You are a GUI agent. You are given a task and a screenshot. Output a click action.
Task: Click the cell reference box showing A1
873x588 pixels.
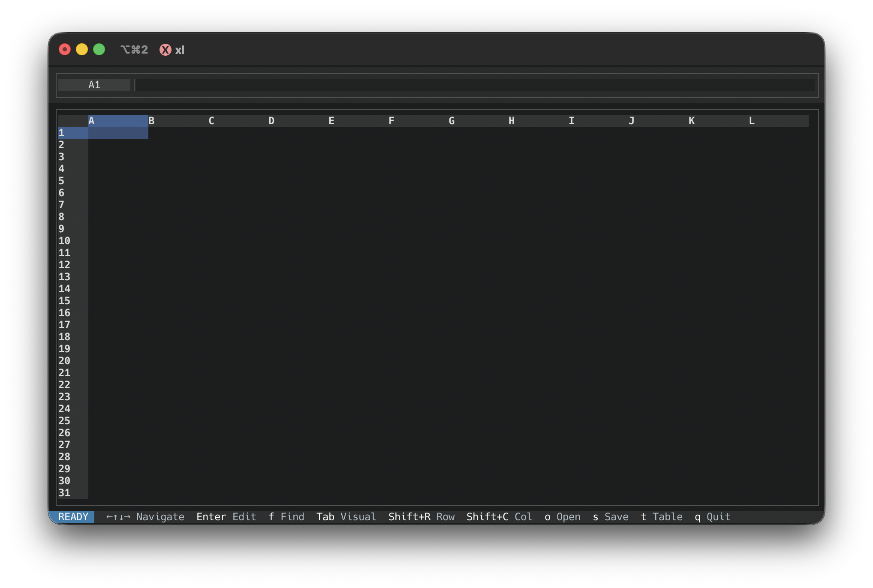(x=94, y=85)
